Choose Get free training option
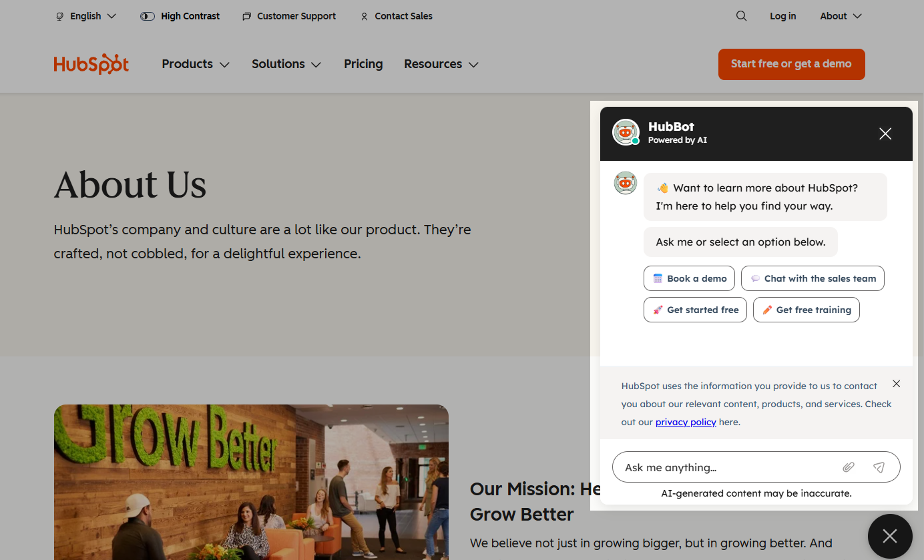924x560 pixels. [x=806, y=310]
